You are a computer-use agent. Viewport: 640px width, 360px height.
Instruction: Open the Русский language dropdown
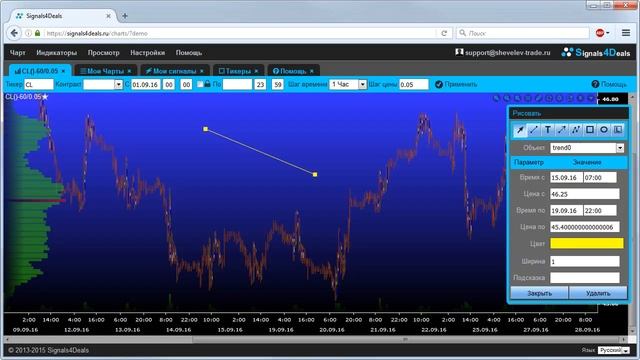tap(613, 350)
